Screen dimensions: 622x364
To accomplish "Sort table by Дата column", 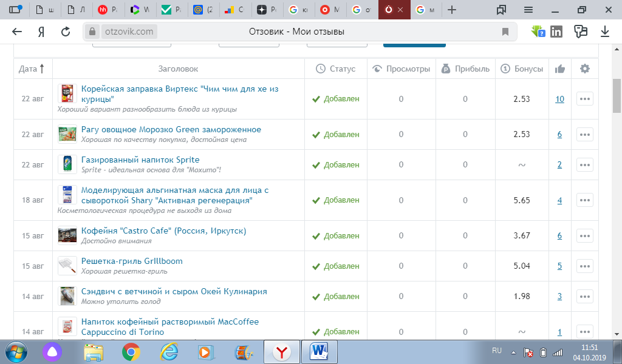I will pyautogui.click(x=32, y=69).
